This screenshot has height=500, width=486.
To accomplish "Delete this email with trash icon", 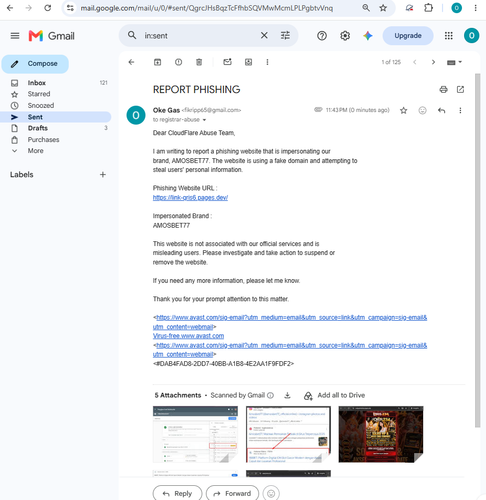I will point(199,62).
